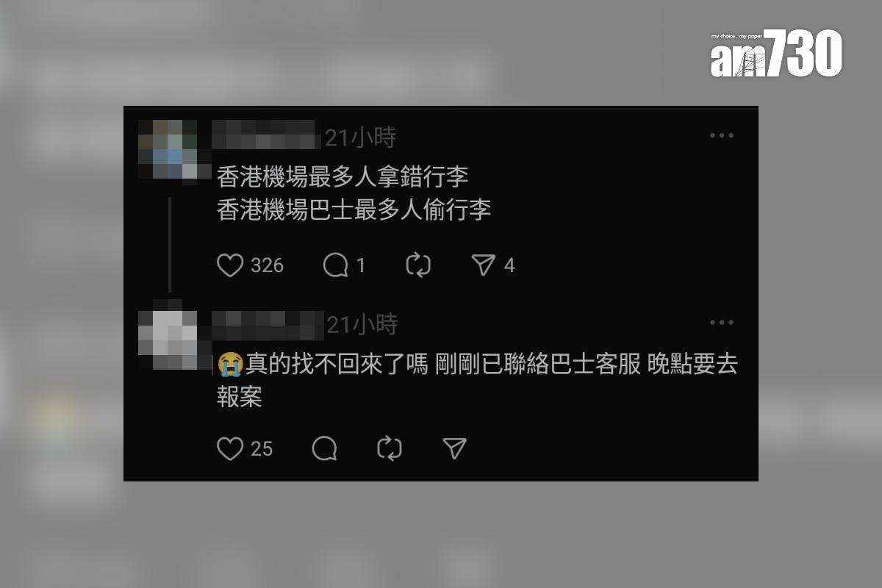
Task: Open the reply text about 報案
Action: [478, 381]
